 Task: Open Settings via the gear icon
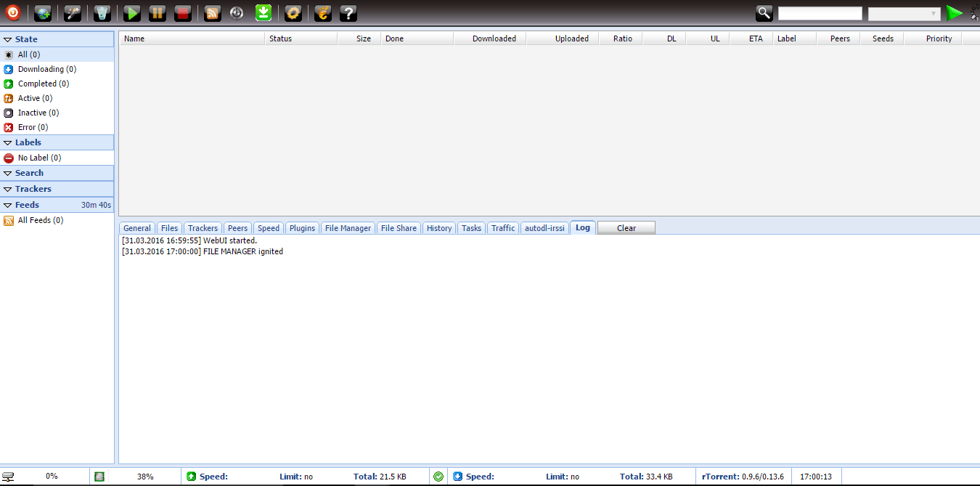coord(293,12)
